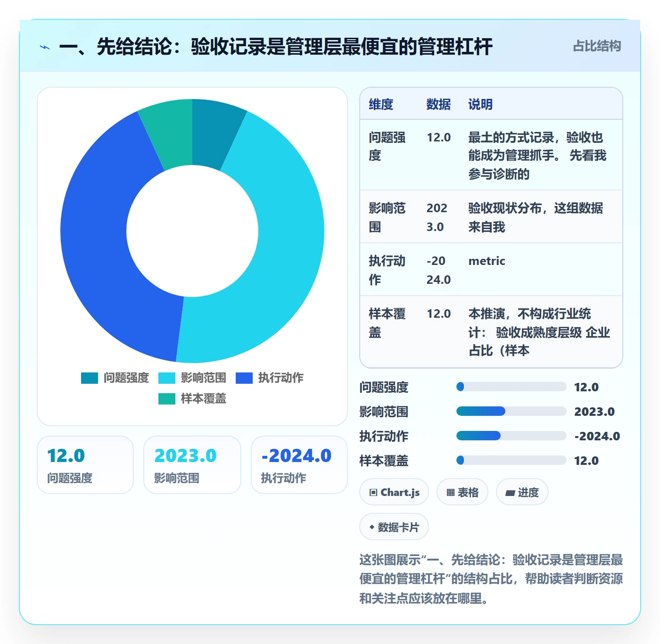Select the 12.0 问题强度 stat card
The height and width of the screenshot is (644, 660).
(x=85, y=465)
